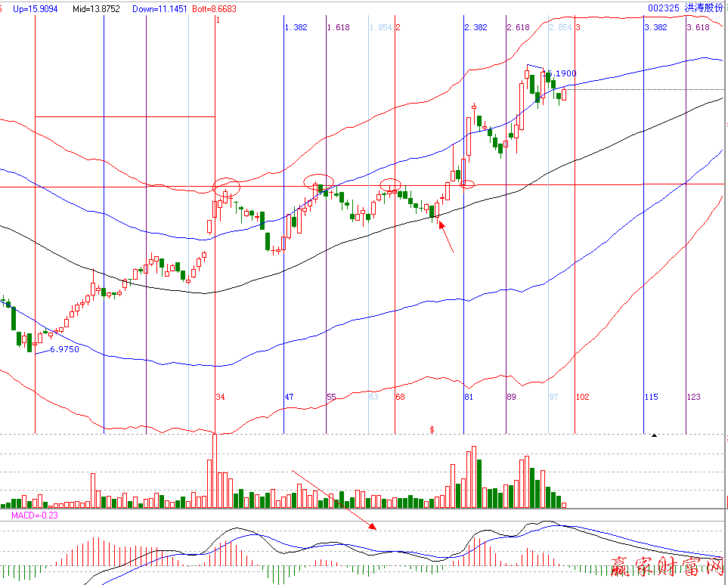The image size is (728, 585).
Task: Click the red ellipse near 1.618 line
Action: pos(318,181)
